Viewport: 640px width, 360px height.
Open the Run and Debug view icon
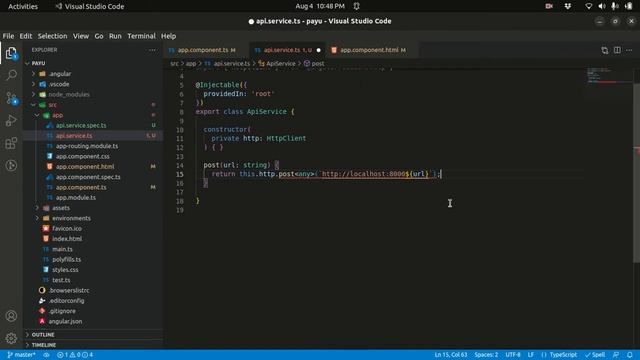11,120
